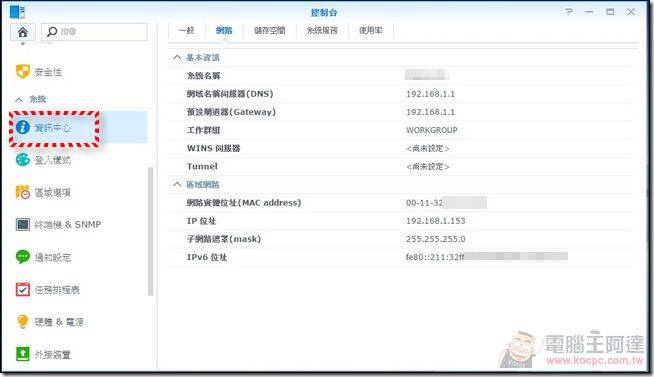Collapse the Local Network (區域網路) section
This screenshot has height=377, width=654.
tap(177, 184)
